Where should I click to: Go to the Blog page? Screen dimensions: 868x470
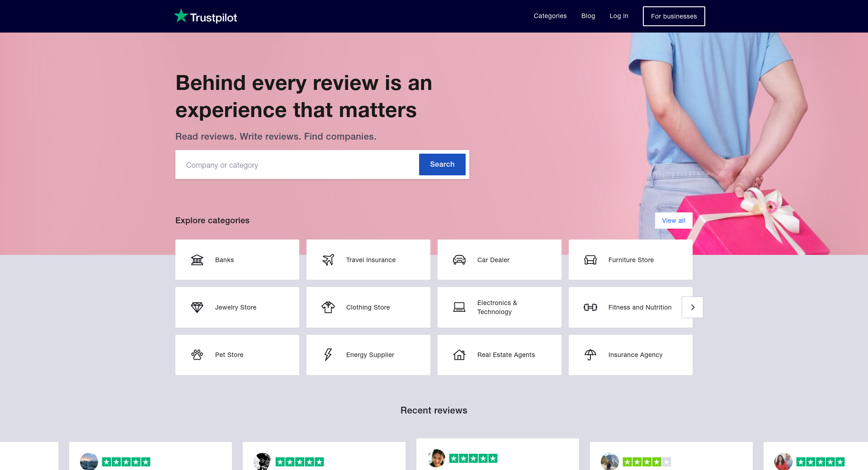(588, 16)
